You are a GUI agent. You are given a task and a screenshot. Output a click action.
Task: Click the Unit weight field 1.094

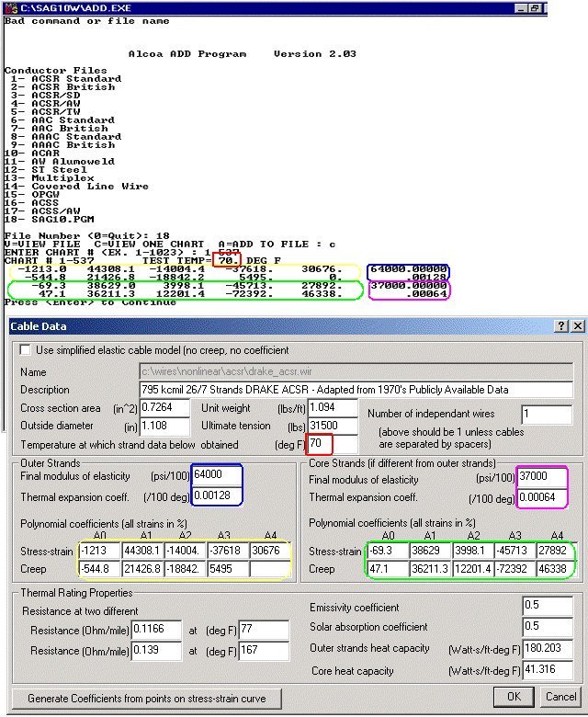(x=333, y=407)
